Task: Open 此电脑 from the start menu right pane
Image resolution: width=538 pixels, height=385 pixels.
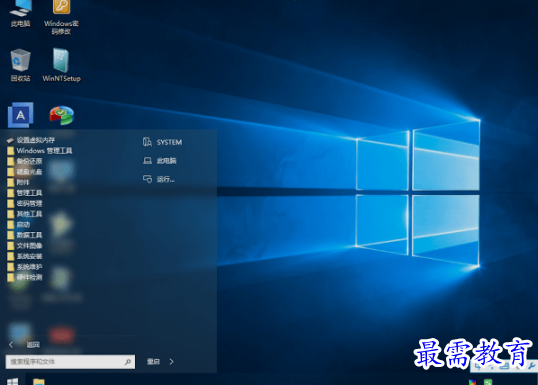Action: 160,161
